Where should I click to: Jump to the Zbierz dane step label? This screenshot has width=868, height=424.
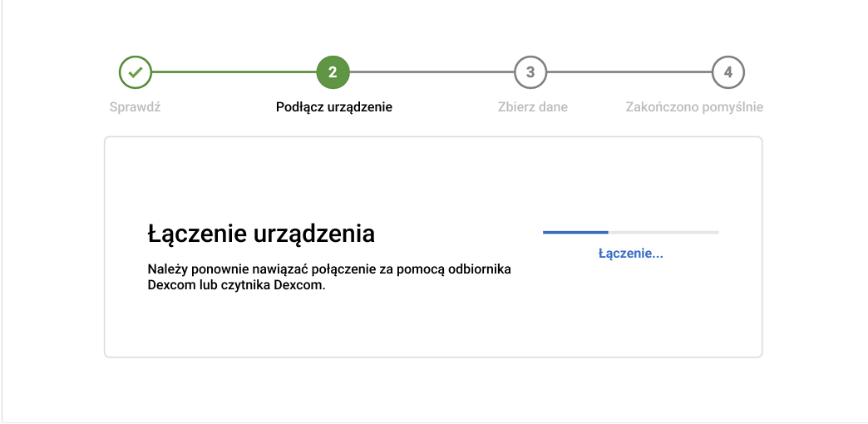coord(532,107)
